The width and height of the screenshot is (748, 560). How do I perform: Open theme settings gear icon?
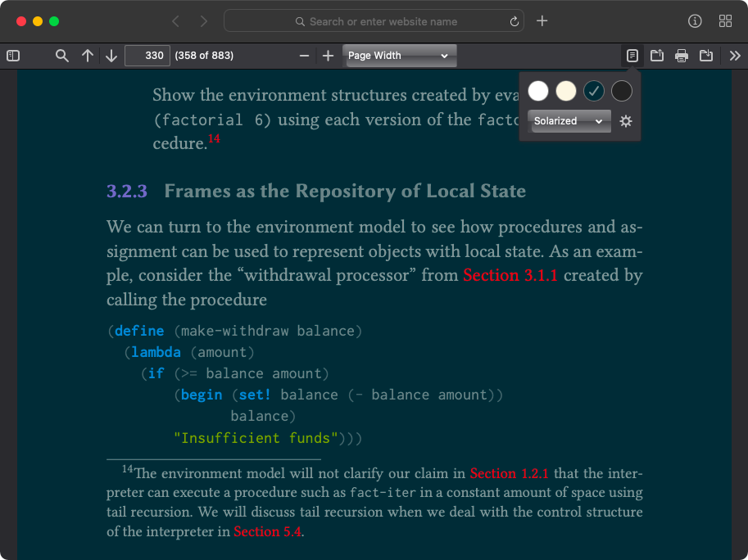point(625,121)
